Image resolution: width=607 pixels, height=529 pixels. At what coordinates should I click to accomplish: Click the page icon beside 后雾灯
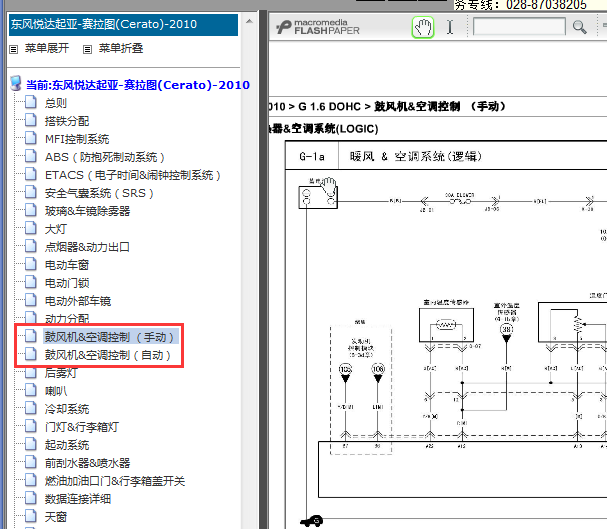tap(31, 372)
